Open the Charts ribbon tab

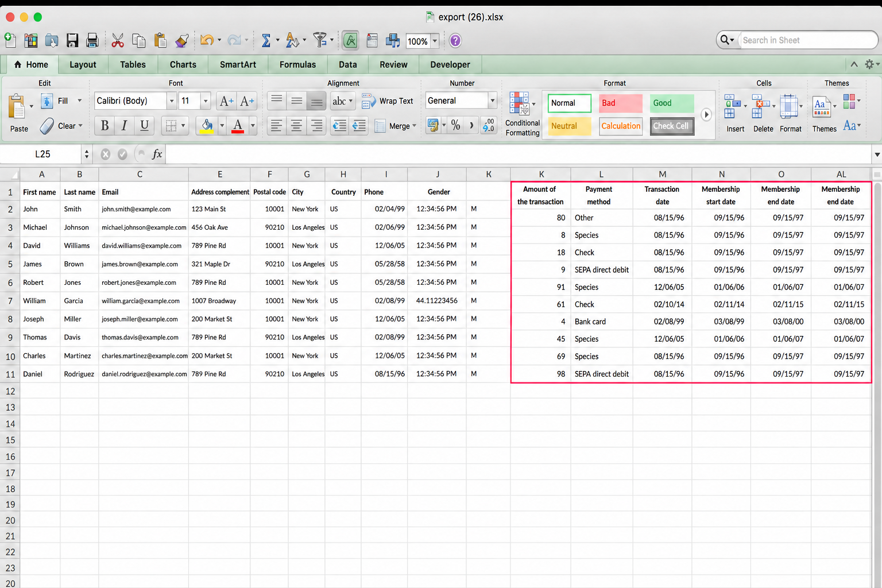183,64
